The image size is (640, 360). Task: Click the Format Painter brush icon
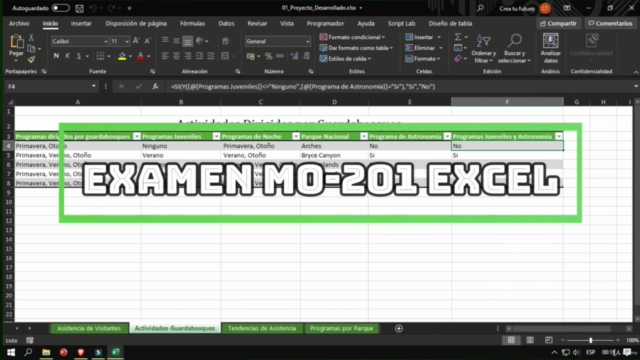point(31,60)
